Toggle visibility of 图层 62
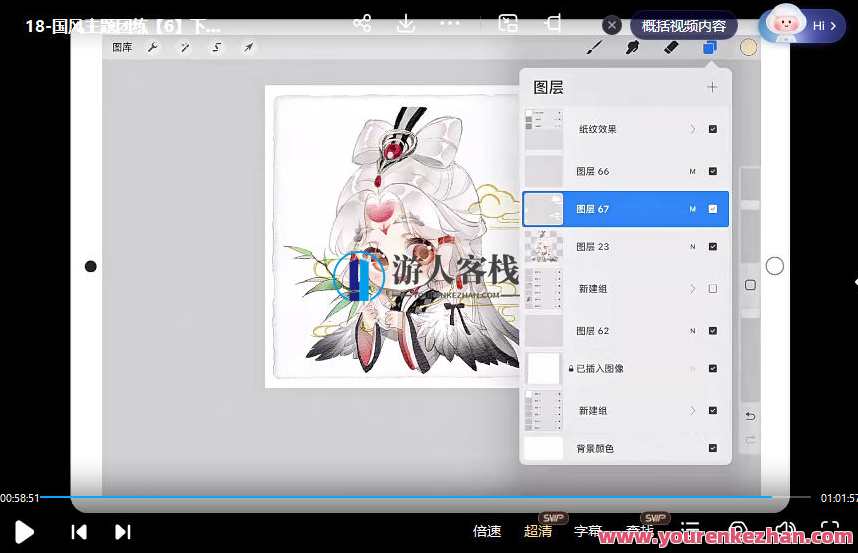The height and width of the screenshot is (553, 858). coord(712,330)
